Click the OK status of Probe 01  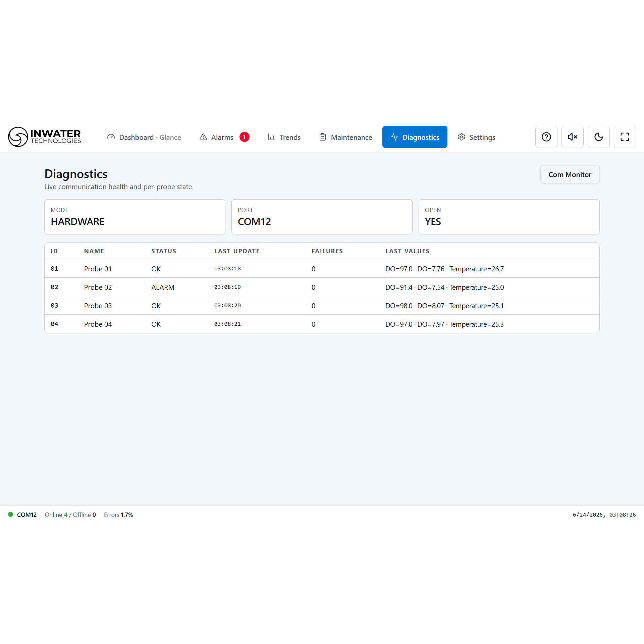[x=156, y=269]
